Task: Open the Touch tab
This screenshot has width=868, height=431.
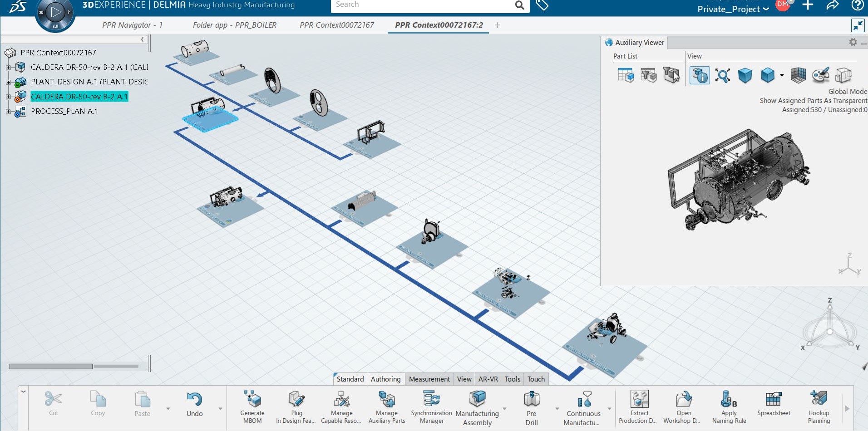Action: [x=536, y=379]
